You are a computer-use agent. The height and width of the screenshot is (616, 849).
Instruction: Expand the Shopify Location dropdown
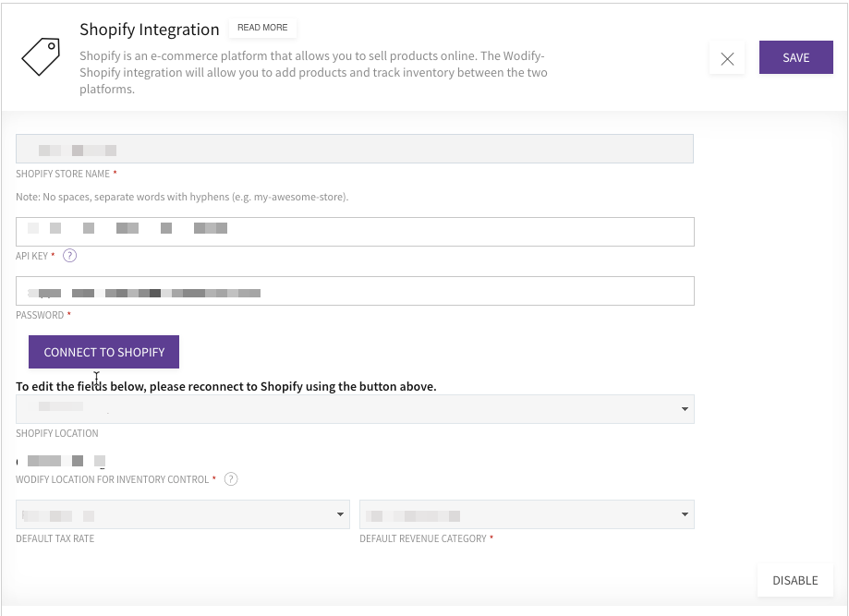coord(355,409)
